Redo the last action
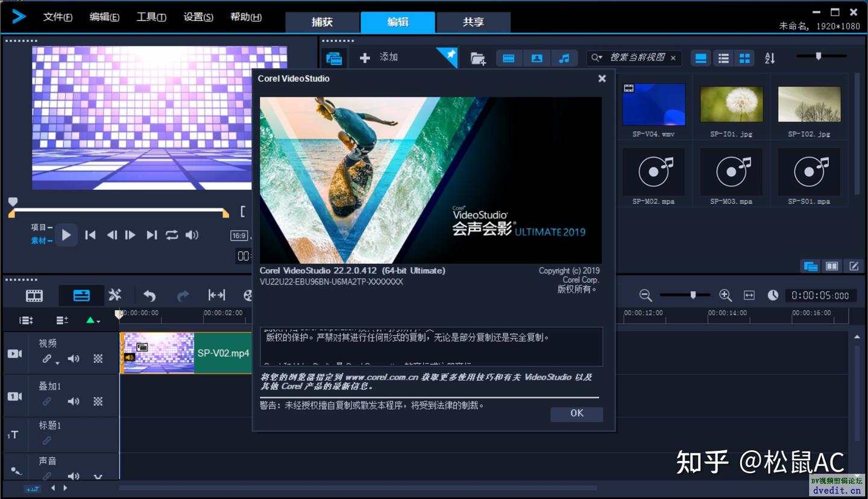The height and width of the screenshot is (499, 868). point(183,295)
